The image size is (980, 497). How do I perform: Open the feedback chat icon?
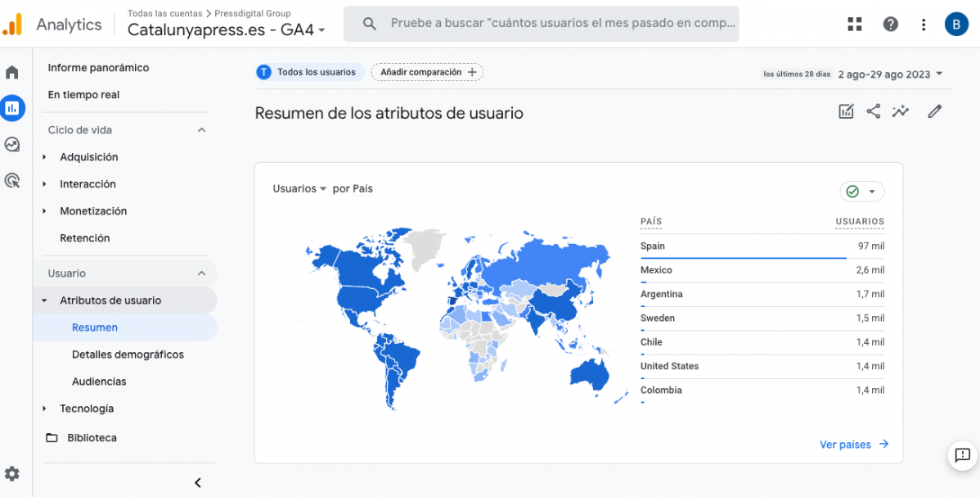962,455
